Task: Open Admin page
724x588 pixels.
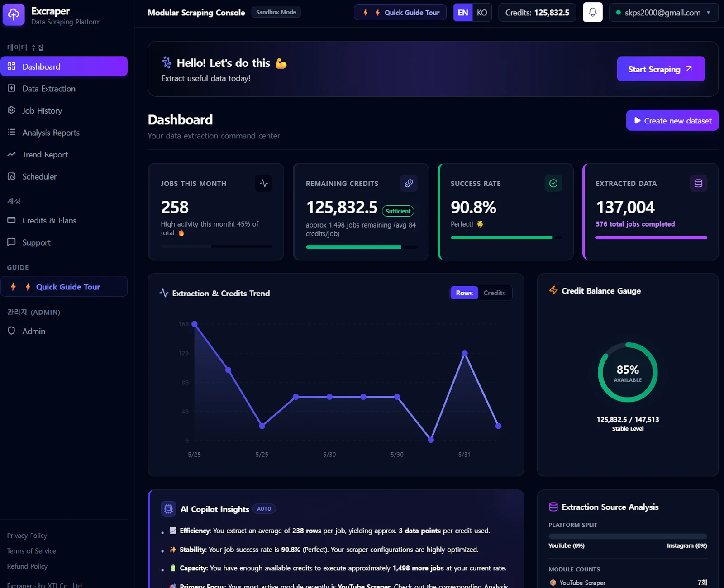Action: click(x=64, y=331)
